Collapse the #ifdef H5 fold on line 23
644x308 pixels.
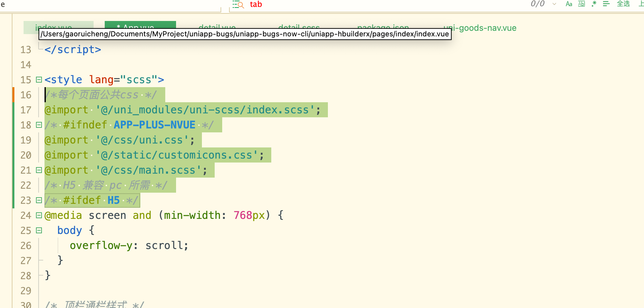[x=39, y=200]
